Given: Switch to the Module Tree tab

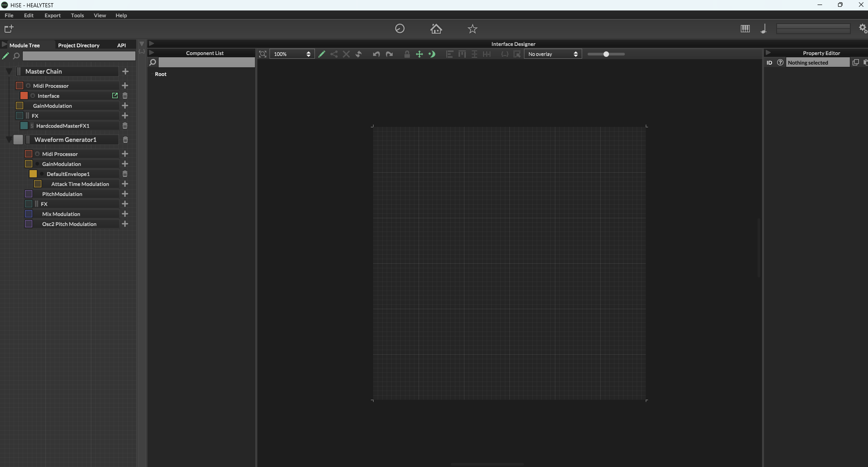Looking at the screenshot, I should 25,45.
